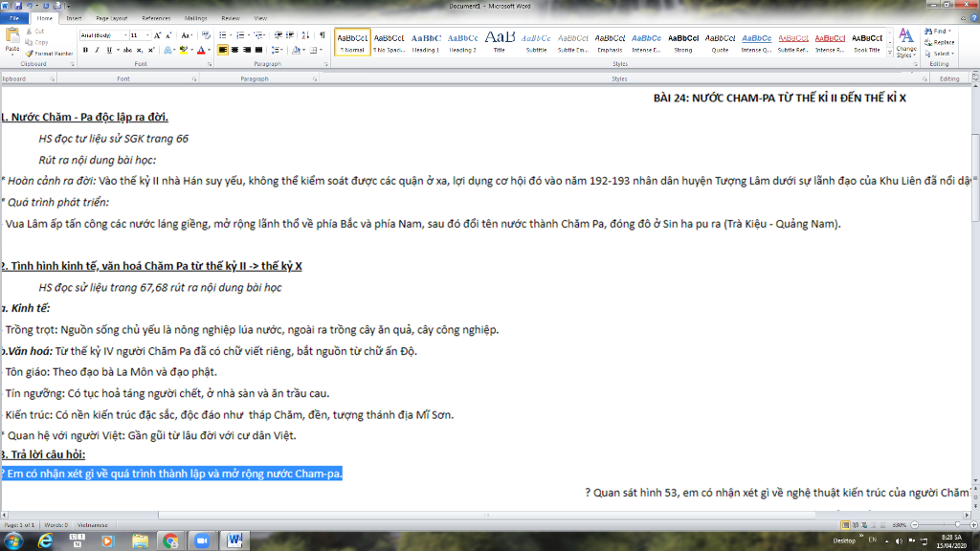This screenshot has width=980, height=551.
Task: Switch to Page Layout tab
Action: (112, 18)
